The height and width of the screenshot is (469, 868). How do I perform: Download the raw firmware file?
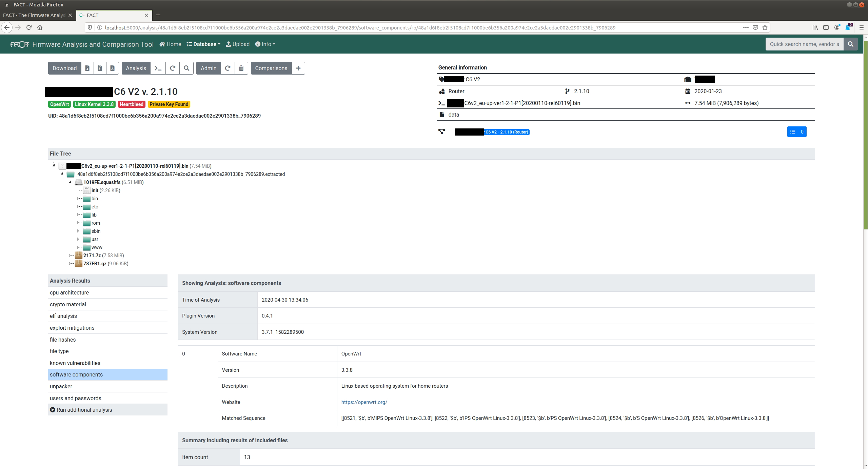coord(87,68)
